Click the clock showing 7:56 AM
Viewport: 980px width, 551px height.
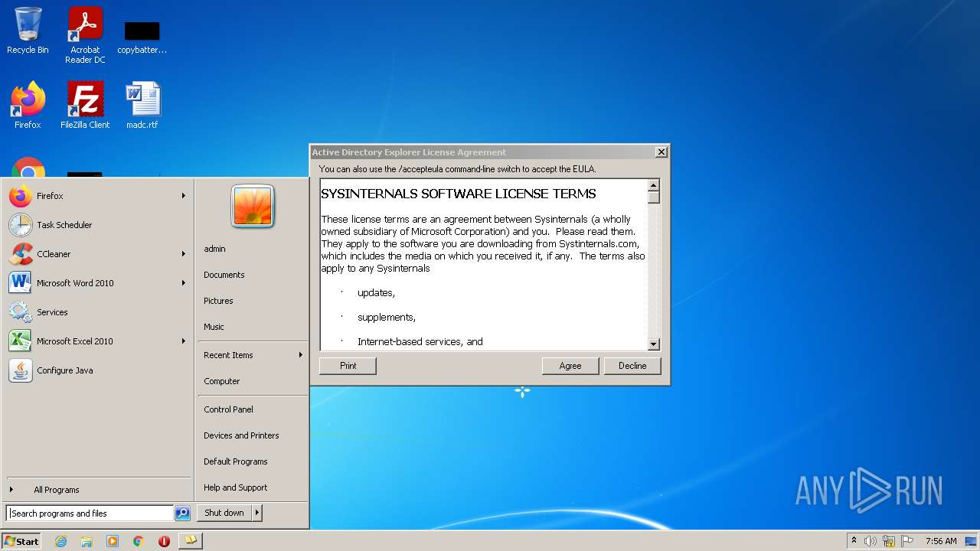[941, 541]
